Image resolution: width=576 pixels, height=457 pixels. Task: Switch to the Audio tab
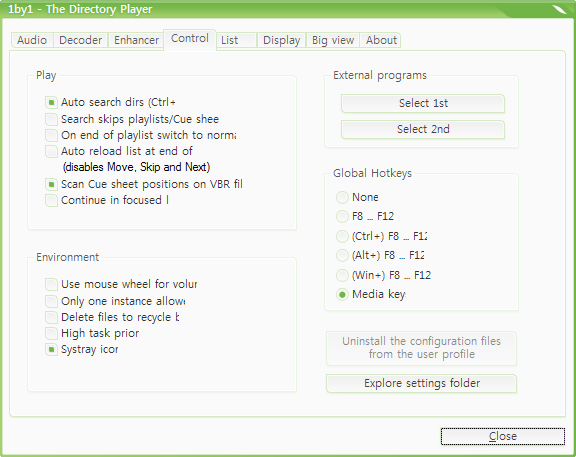[x=32, y=40]
